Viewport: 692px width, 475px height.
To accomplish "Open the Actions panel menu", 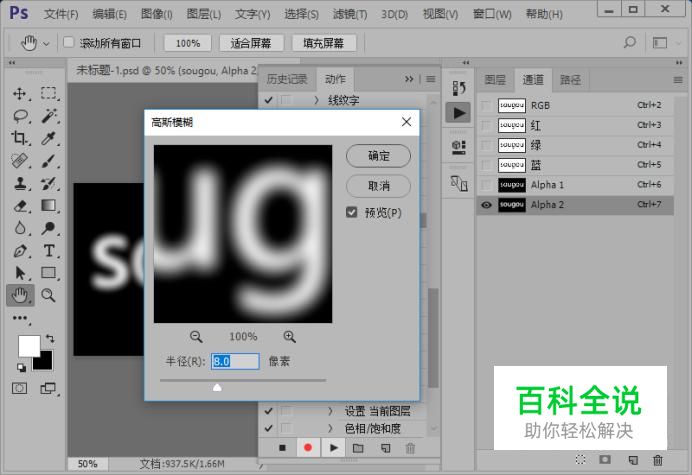I will 431,79.
